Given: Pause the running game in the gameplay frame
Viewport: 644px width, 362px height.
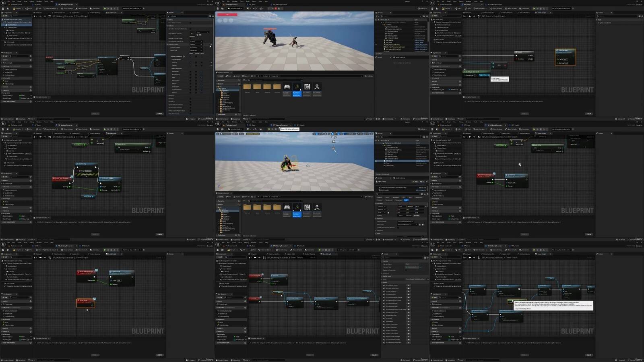Looking at the screenshot, I should point(269,8).
